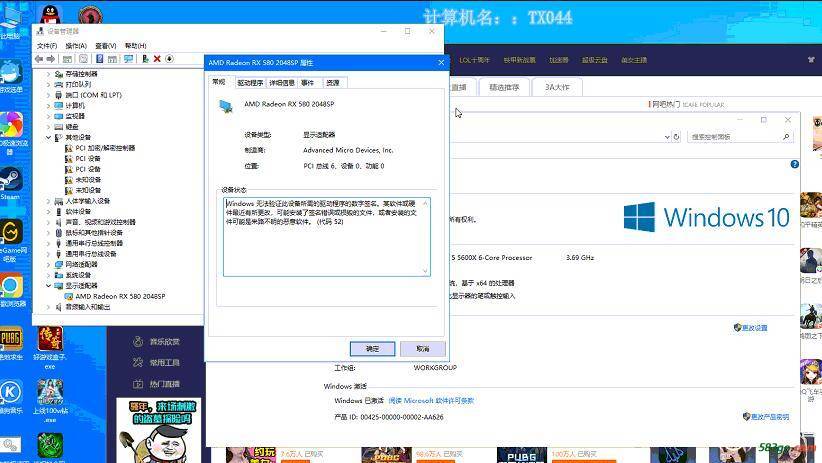Viewport: 822px width, 463px height.
Task: Switch to the 资源 tab
Action: (x=333, y=83)
